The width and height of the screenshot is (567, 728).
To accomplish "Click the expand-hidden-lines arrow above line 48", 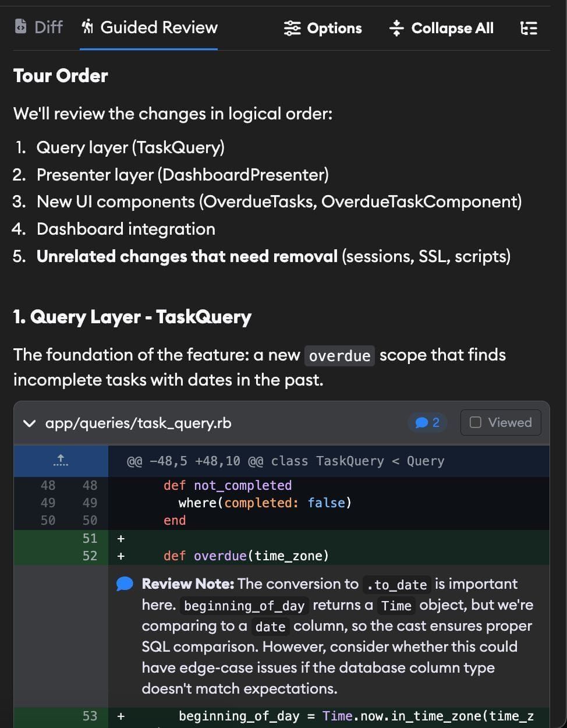I will (61, 460).
